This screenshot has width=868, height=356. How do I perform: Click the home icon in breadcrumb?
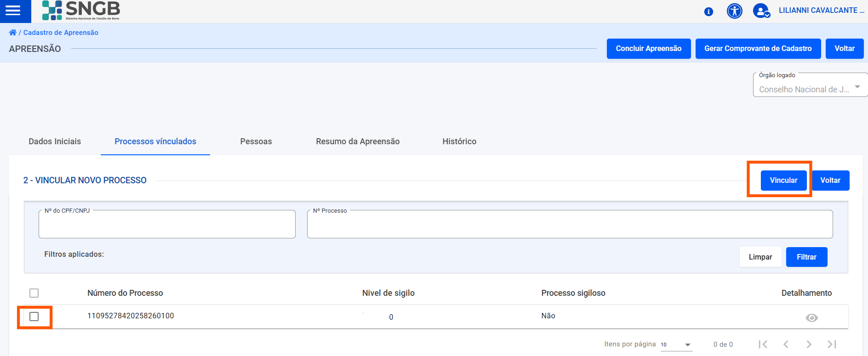(x=12, y=33)
